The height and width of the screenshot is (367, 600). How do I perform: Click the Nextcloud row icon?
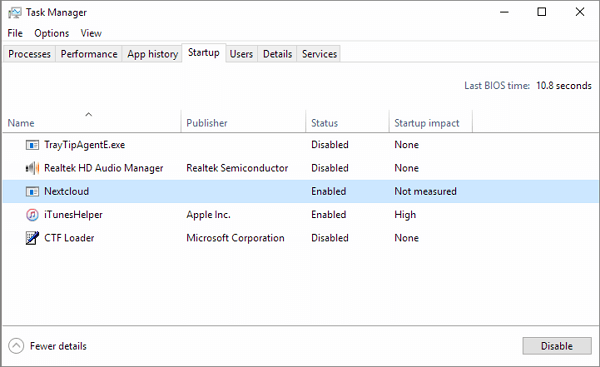pos(32,191)
